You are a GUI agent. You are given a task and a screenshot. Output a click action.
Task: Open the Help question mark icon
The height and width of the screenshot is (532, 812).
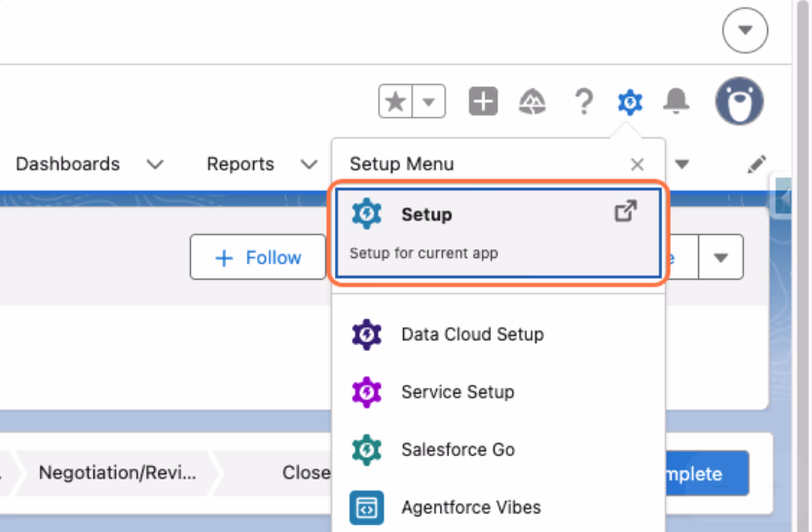pyautogui.click(x=584, y=101)
